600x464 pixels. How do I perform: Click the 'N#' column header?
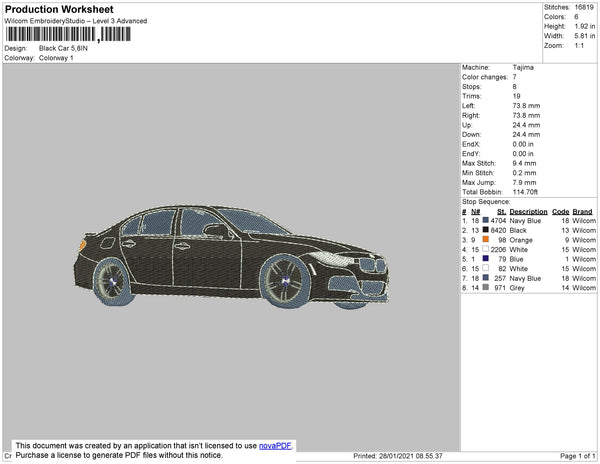tap(476, 212)
